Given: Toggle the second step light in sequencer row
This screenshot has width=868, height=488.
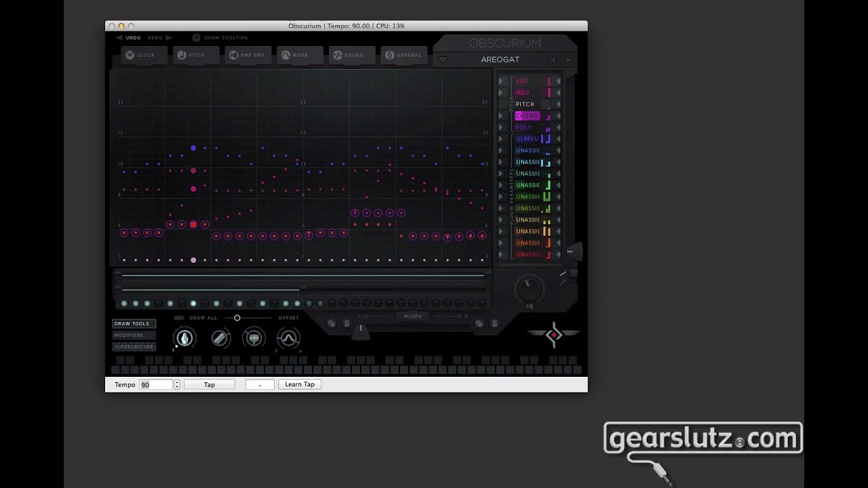Looking at the screenshot, I should 136,304.
